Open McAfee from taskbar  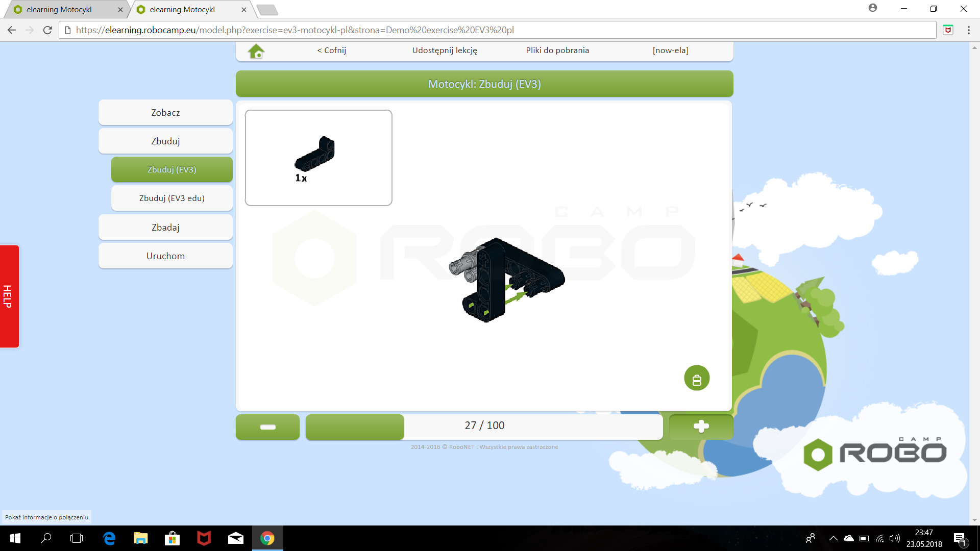pos(204,538)
